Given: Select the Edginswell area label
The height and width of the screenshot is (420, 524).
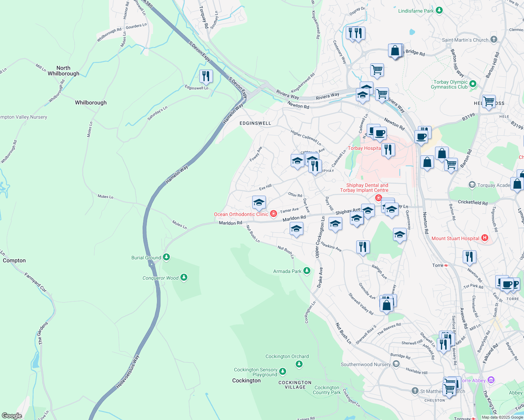Looking at the screenshot, I should pyautogui.click(x=255, y=123).
